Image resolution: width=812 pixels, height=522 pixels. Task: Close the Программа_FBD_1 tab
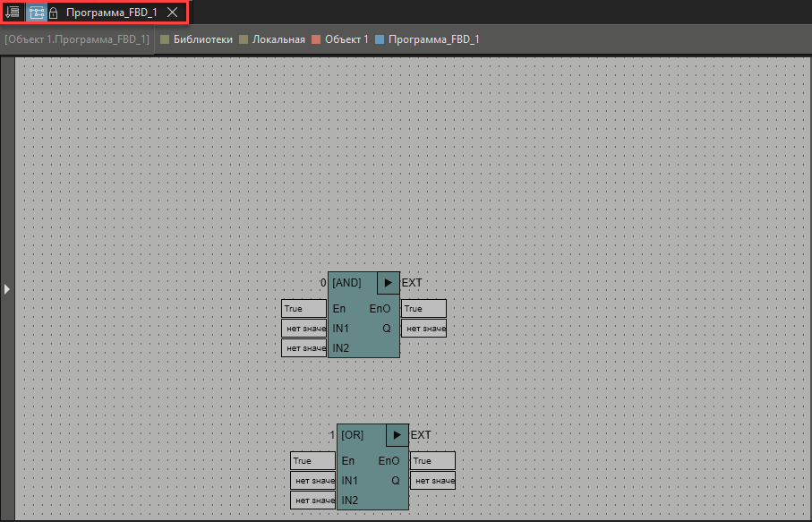(172, 13)
